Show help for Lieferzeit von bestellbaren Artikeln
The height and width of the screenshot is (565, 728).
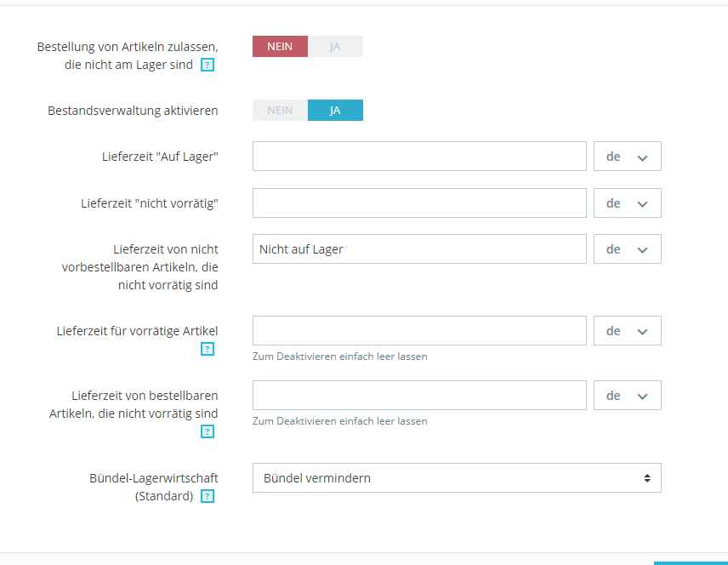tap(207, 431)
